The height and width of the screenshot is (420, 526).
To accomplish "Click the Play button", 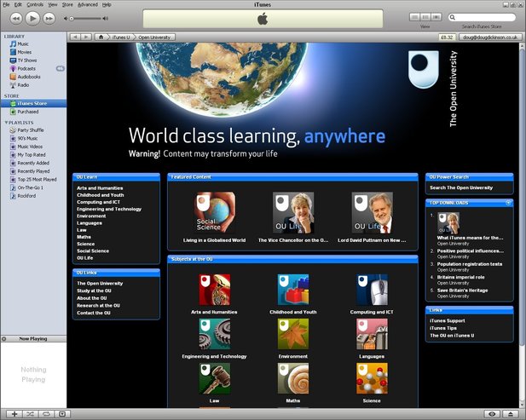I will (x=32, y=19).
